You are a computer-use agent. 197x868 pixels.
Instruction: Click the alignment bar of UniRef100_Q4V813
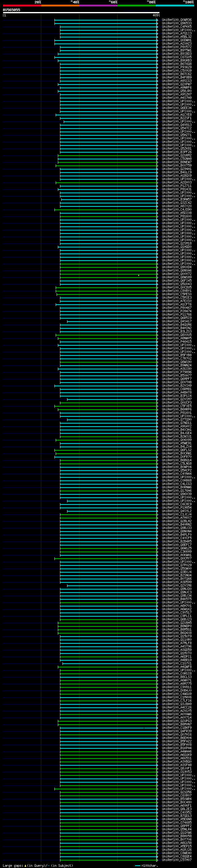[x=109, y=125]
